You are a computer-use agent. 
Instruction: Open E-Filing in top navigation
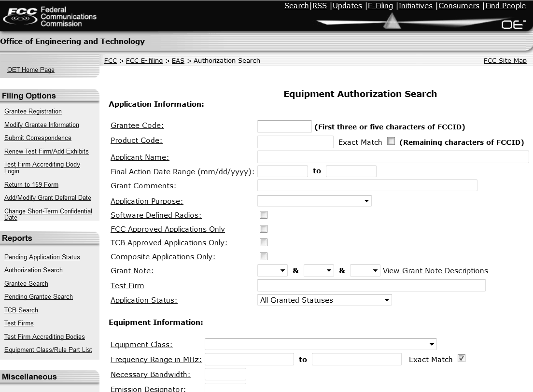click(380, 6)
